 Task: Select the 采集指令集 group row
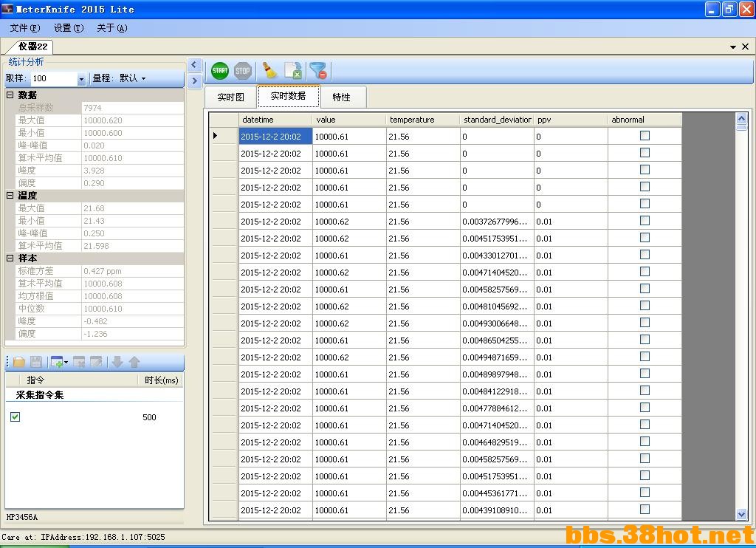(94, 395)
